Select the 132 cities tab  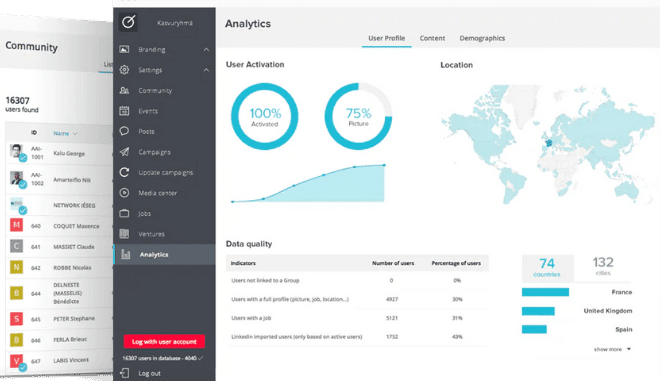tap(603, 266)
